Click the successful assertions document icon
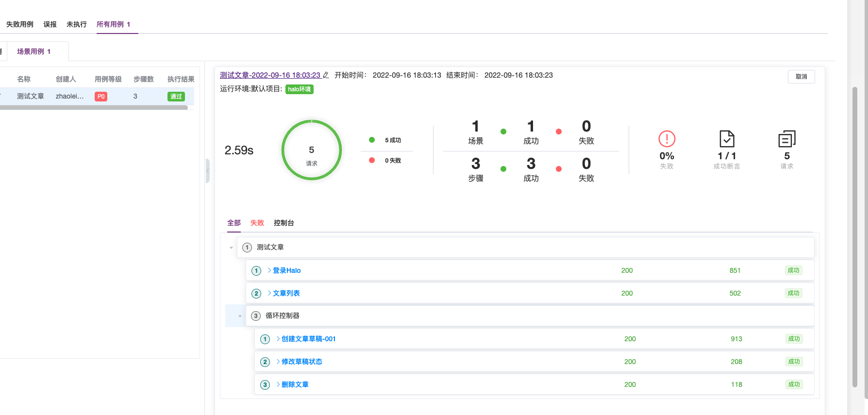Viewport: 868px width, 415px height. [x=727, y=139]
